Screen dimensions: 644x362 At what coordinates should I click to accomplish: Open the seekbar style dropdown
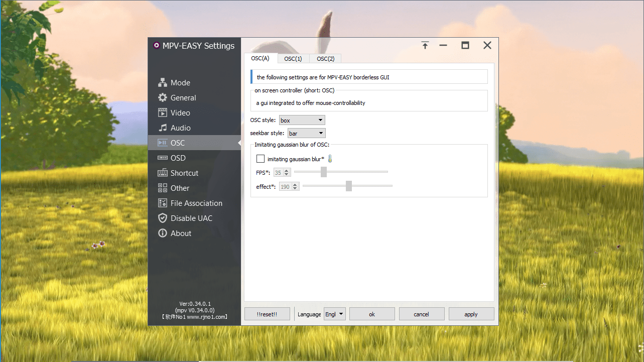306,134
